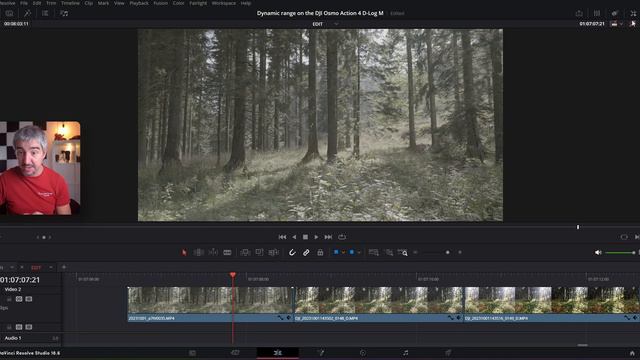Open the Flag color dropdown arrow

[343, 252]
